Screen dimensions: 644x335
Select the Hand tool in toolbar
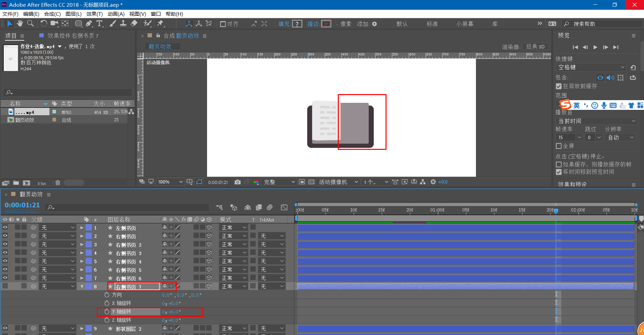pos(20,24)
